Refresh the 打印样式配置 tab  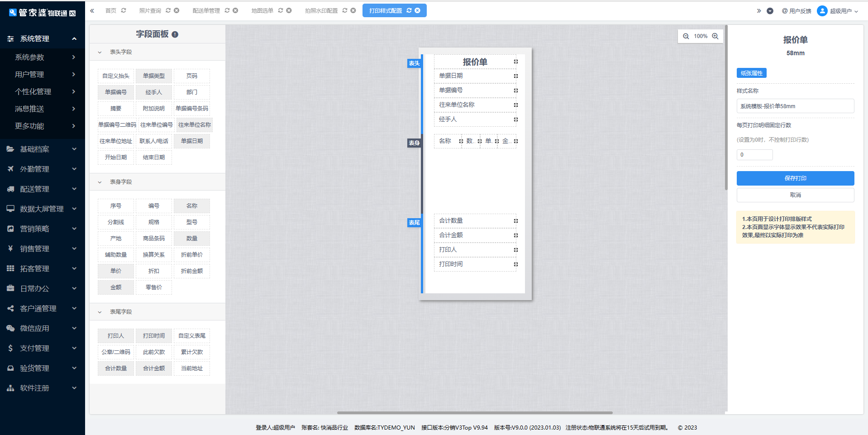[409, 10]
